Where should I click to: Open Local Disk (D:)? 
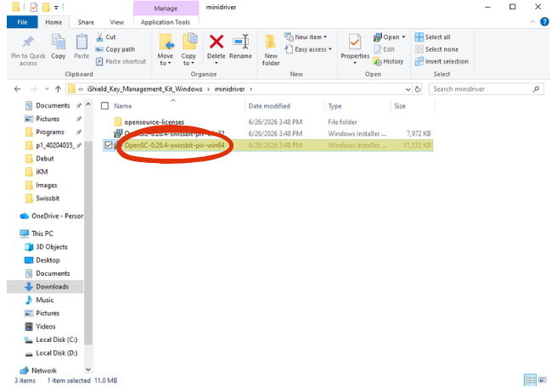click(x=56, y=353)
